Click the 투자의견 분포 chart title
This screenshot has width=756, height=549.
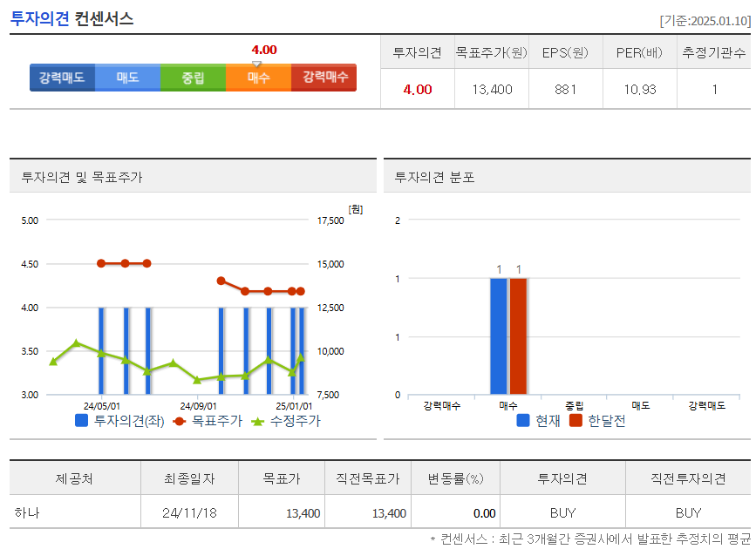(434, 178)
